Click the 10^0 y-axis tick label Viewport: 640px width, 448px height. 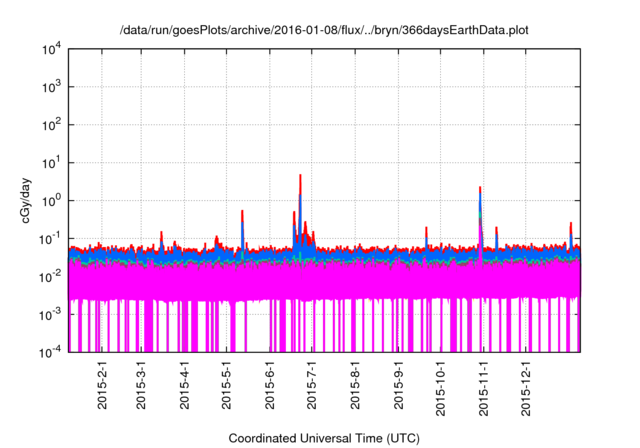point(52,200)
